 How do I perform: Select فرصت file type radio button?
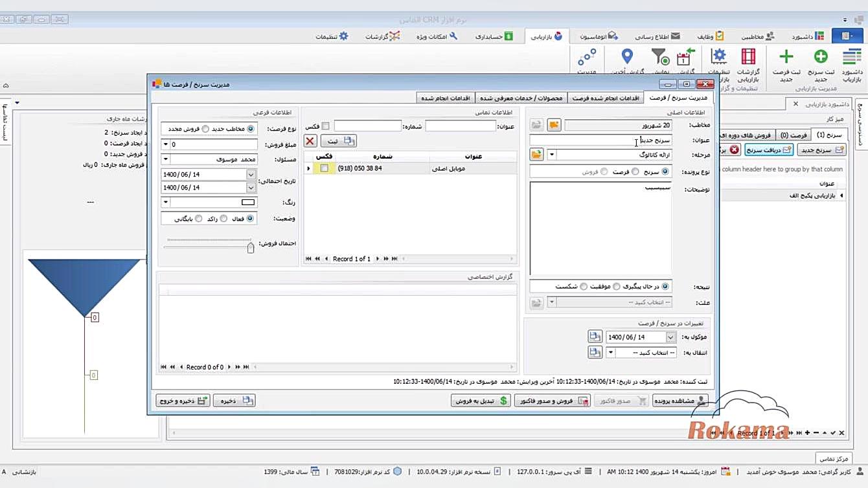635,172
